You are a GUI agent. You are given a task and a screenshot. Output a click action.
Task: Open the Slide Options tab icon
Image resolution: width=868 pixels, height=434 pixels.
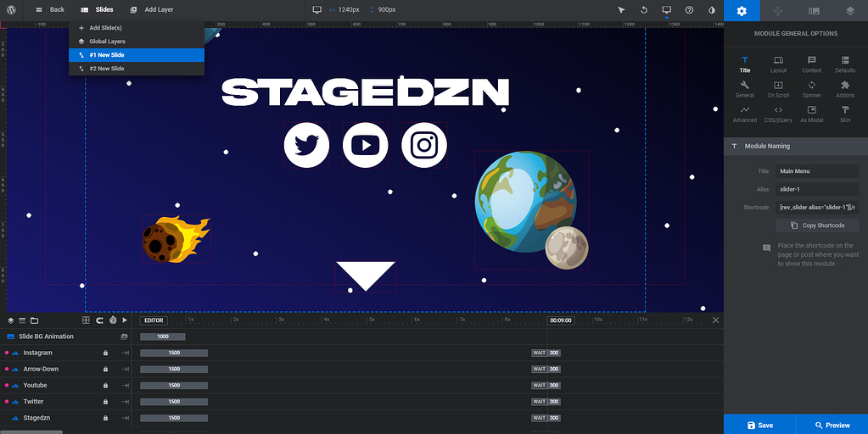[x=814, y=10]
